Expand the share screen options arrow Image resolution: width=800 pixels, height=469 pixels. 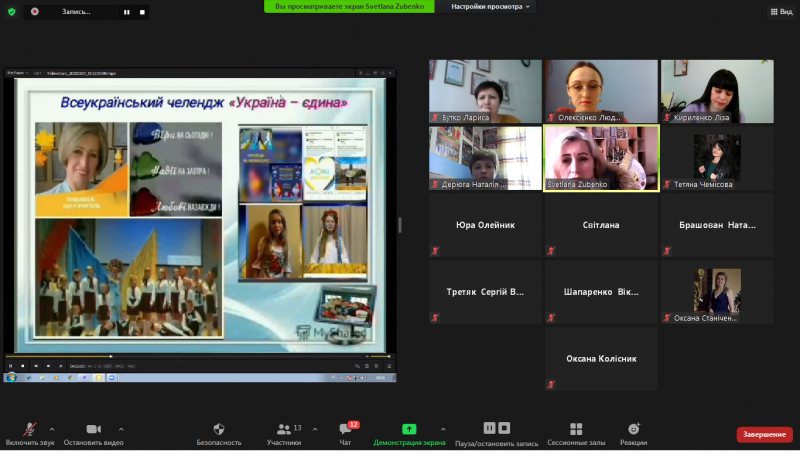pos(443,429)
